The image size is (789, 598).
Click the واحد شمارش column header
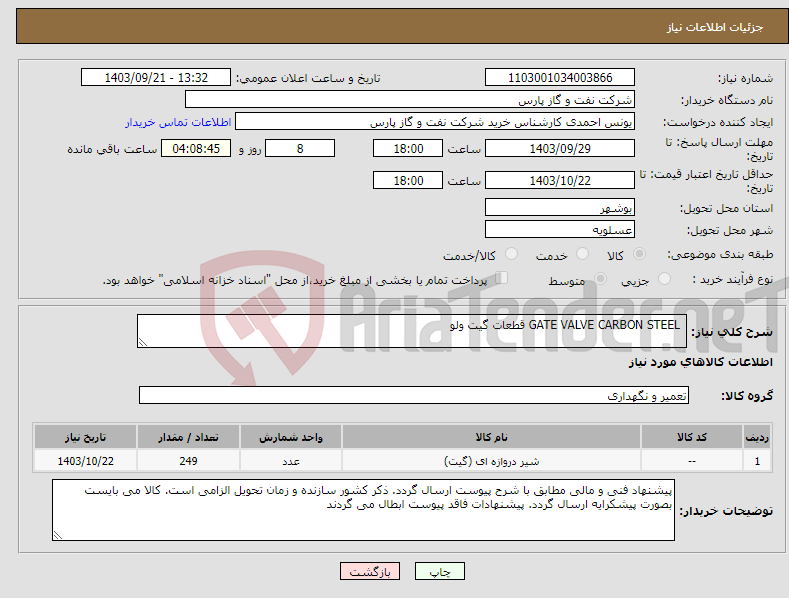click(x=291, y=437)
